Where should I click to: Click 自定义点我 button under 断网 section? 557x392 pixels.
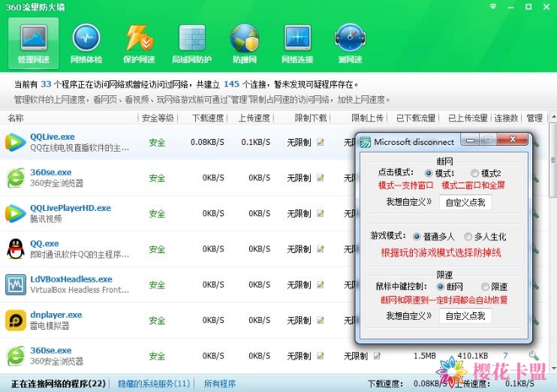point(465,202)
